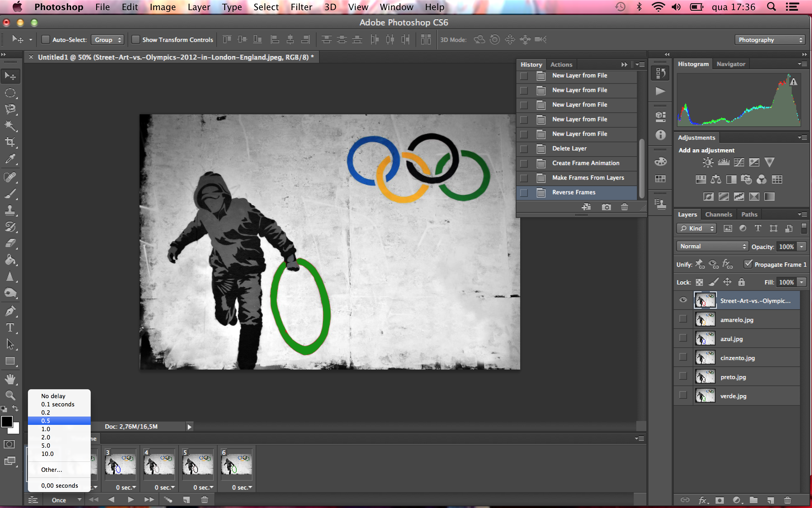Open the Normal blend mode dropdown
This screenshot has height=508, width=812.
click(712, 246)
